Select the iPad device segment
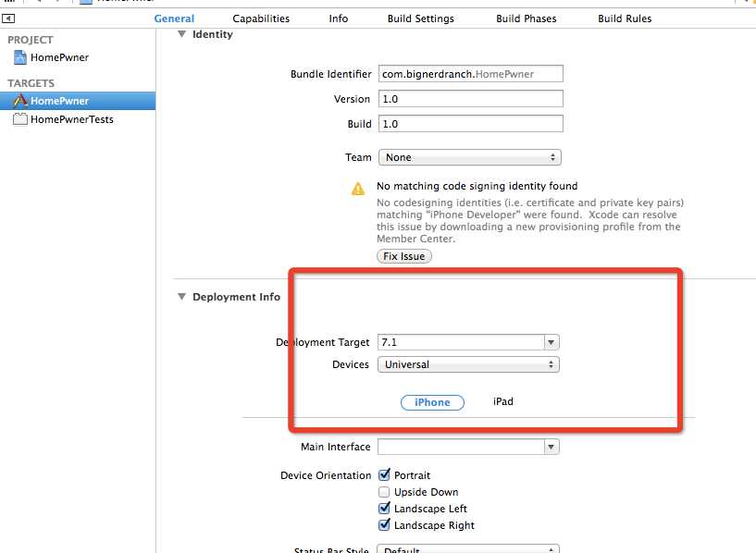Viewport: 756px width, 553px height. coord(502,401)
